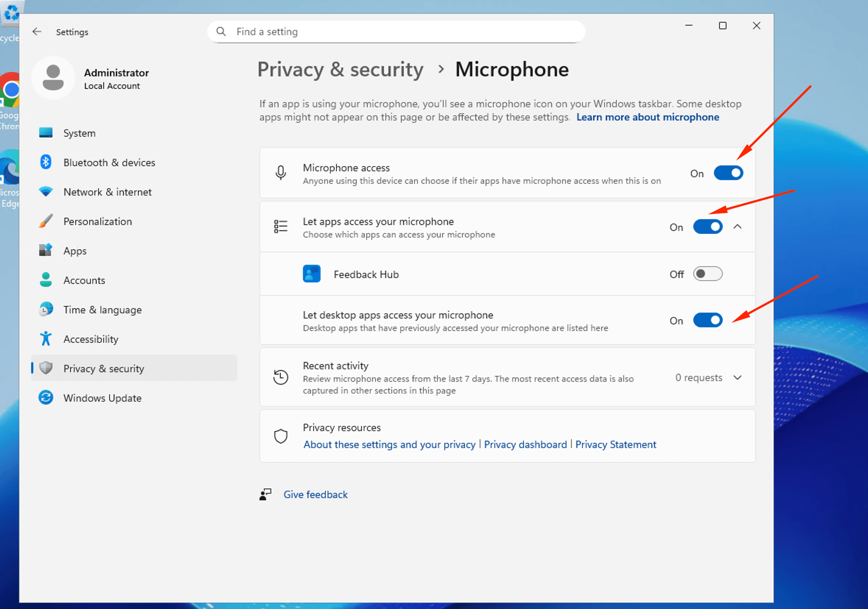Click the Time & language globe icon
868x609 pixels.
[46, 309]
